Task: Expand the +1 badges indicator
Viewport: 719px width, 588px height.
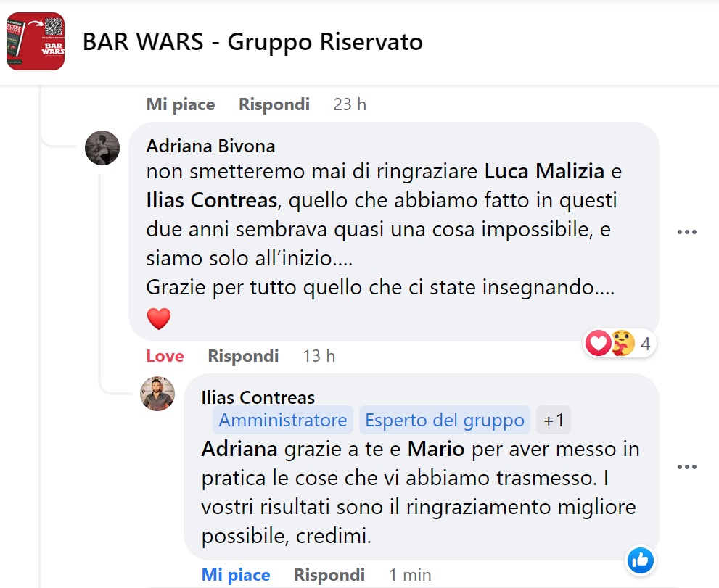Action: [x=554, y=420]
